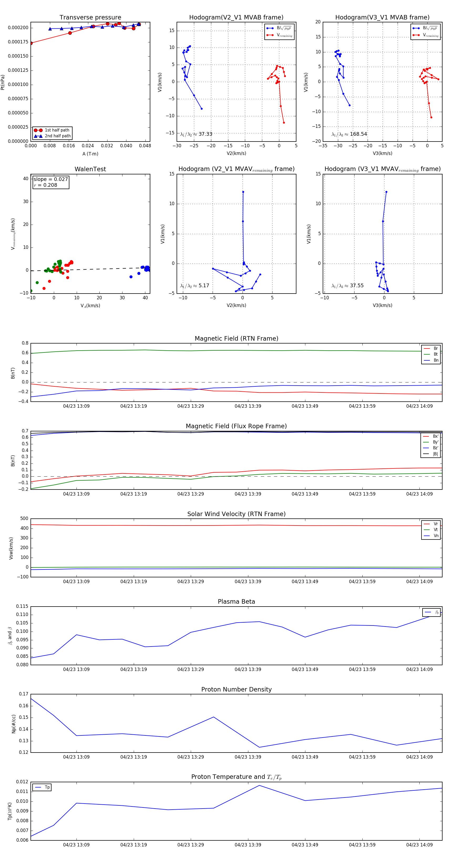
Task: Click the 'Vr' legend entry
Action: (x=431, y=524)
